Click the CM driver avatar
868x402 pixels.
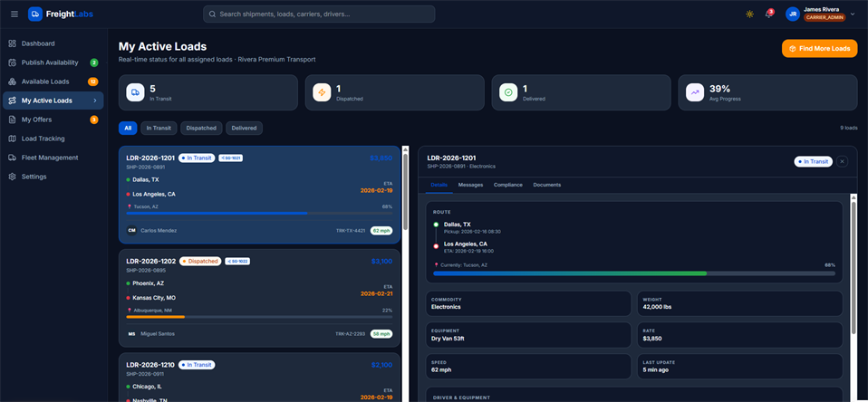(x=131, y=230)
